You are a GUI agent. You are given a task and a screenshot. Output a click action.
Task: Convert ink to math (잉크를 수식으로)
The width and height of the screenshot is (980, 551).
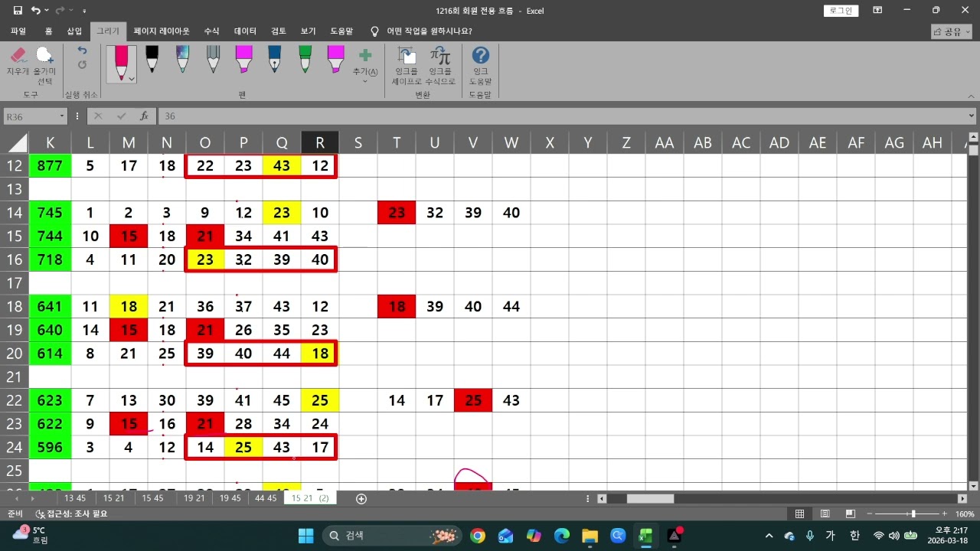(440, 65)
